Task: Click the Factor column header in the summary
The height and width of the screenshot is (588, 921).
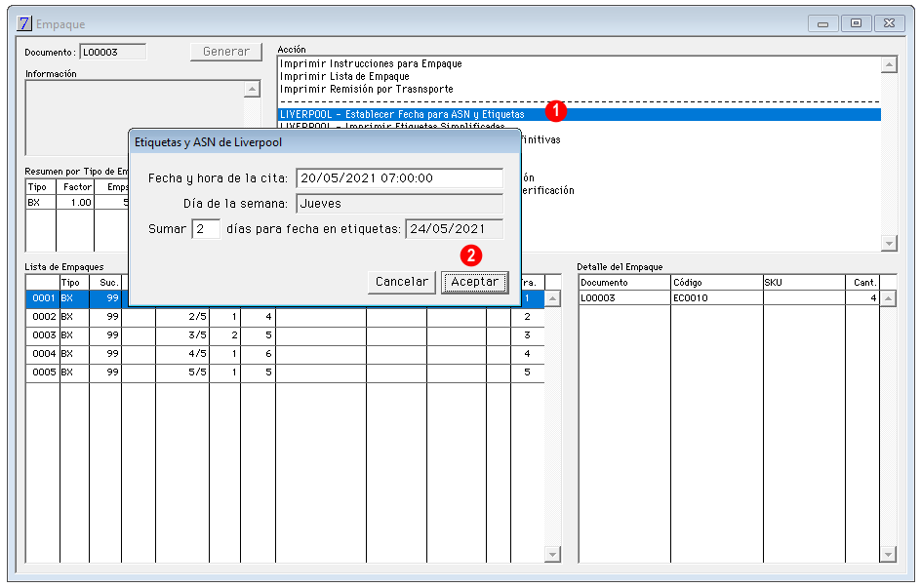Action: coord(75,187)
